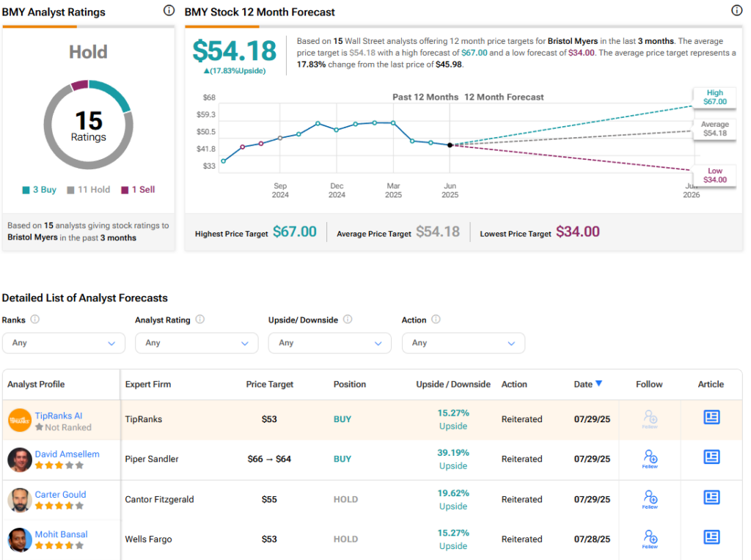This screenshot has width=751, height=560.
Task: Open Carter Gould's profile link
Action: click(60, 495)
